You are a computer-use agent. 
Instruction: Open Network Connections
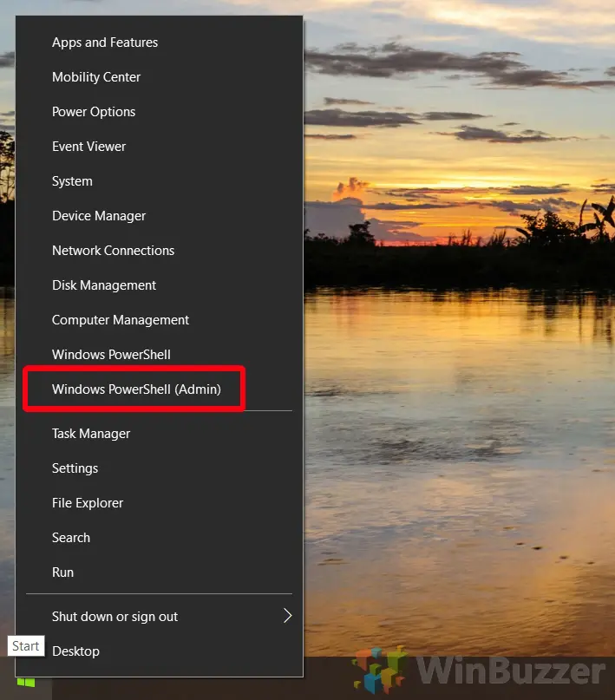159,251
